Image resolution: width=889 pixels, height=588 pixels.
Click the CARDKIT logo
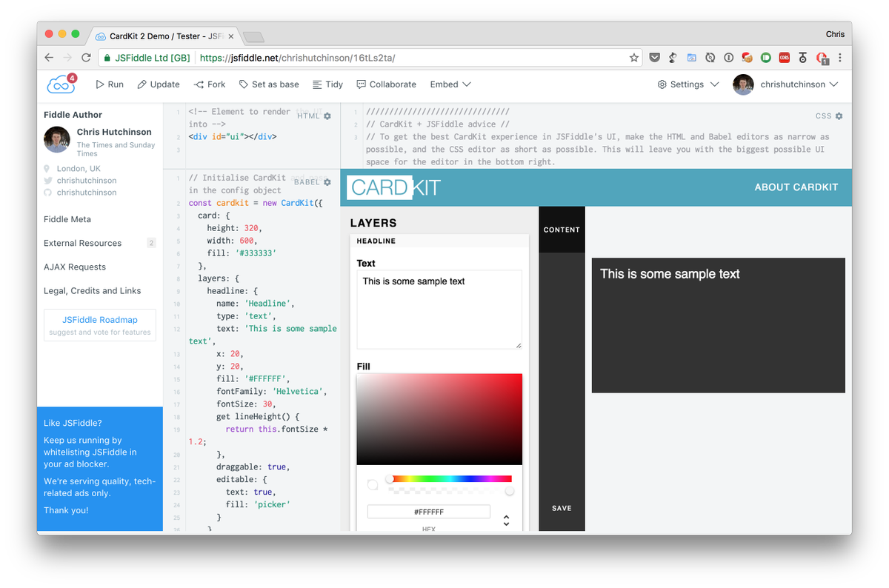click(394, 187)
